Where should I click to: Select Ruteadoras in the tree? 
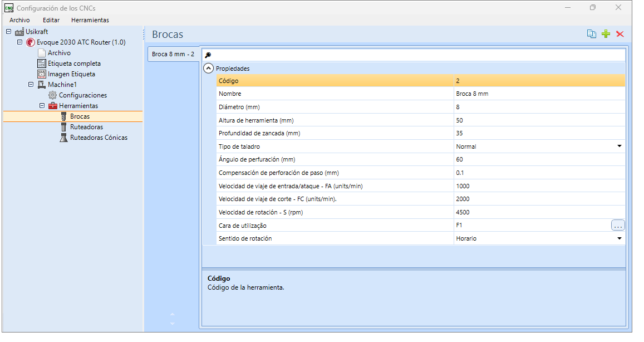pos(87,127)
